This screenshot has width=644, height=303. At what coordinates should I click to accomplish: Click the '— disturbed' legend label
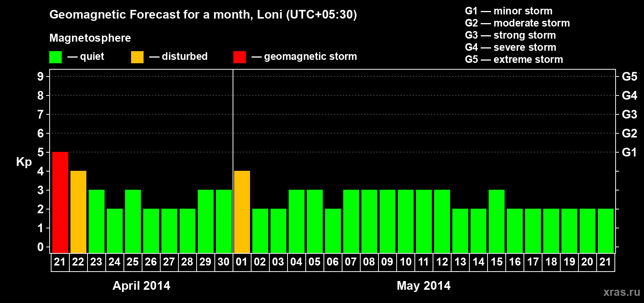click(x=178, y=56)
